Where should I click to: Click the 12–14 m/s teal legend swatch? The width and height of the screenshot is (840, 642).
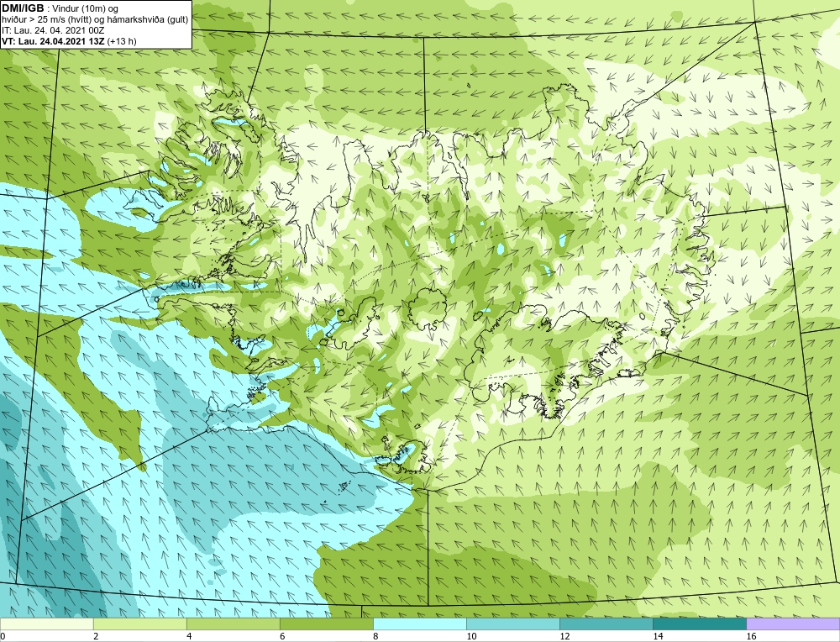click(606, 624)
